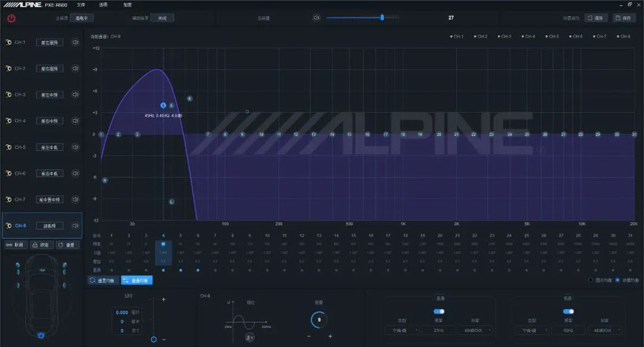The image size is (644, 347).
Task: Mute channel CH-8 speaker icon
Action: coord(75,225)
